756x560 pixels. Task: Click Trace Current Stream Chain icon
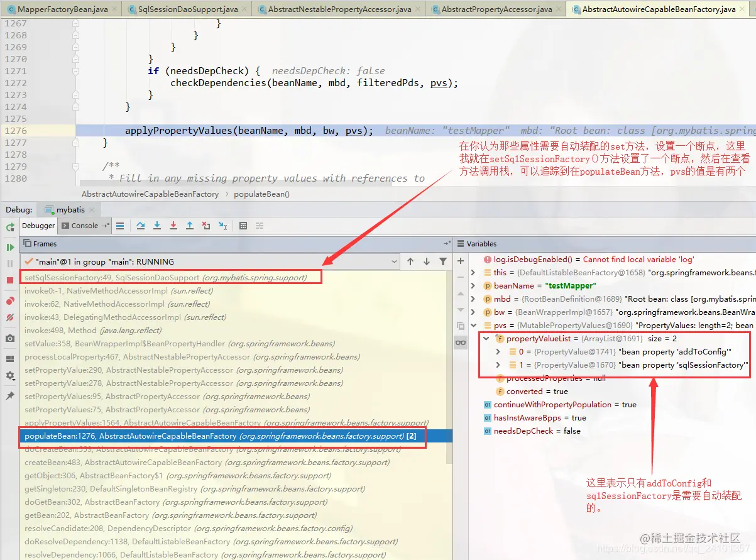pyautogui.click(x=259, y=226)
